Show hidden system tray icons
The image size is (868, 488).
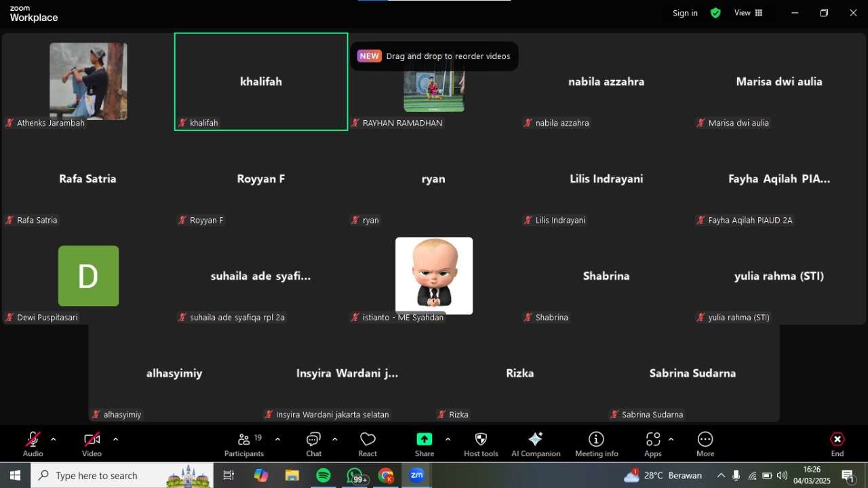(x=721, y=475)
